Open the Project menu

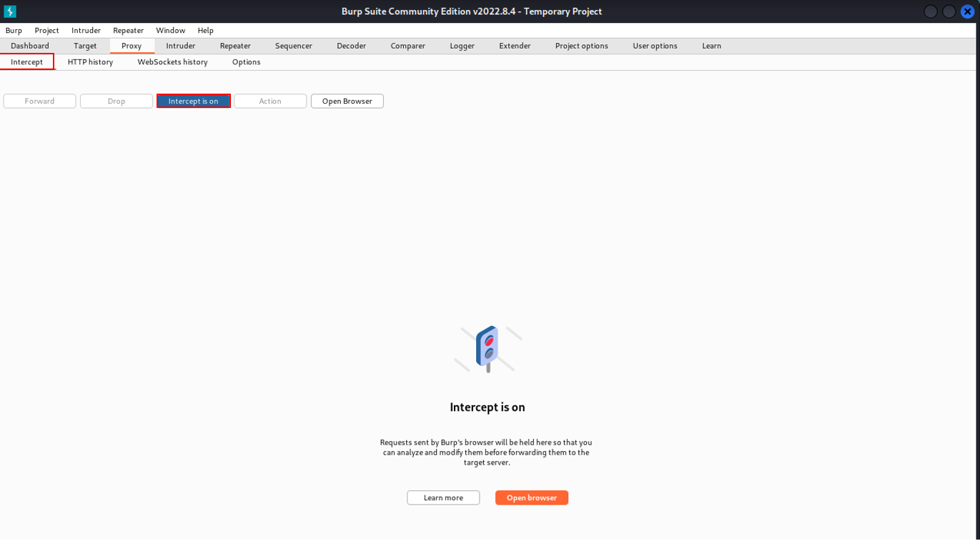coord(46,31)
